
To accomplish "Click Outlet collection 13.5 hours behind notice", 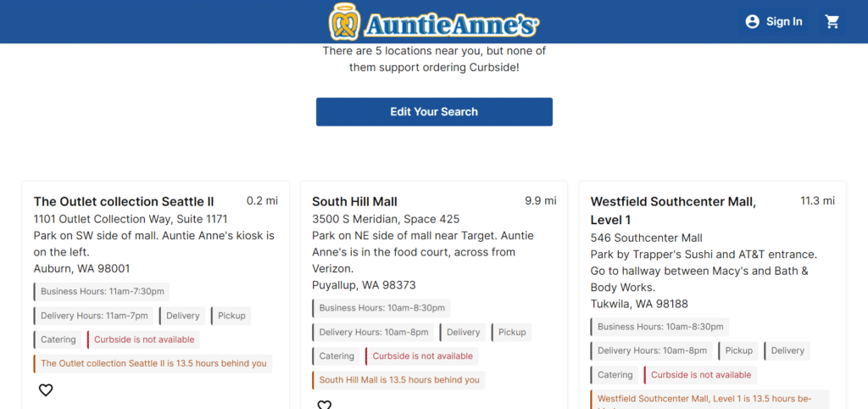I will coord(153,363).
